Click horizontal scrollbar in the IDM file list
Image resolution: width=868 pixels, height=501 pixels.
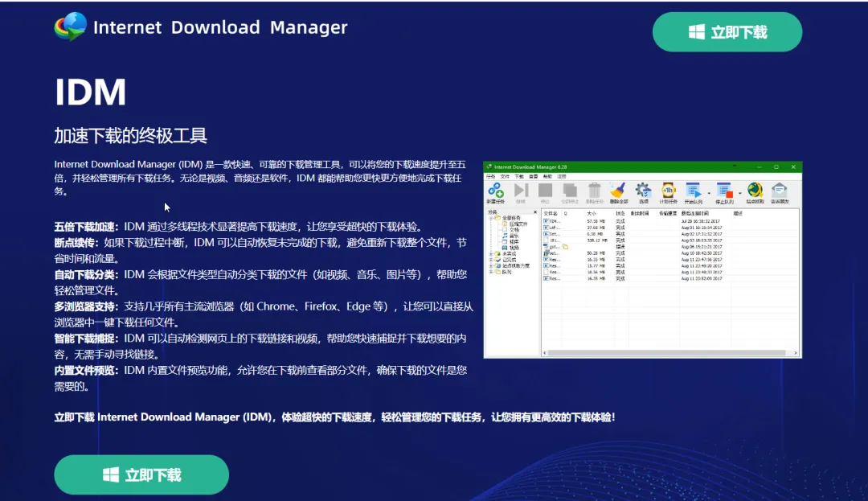click(667, 353)
